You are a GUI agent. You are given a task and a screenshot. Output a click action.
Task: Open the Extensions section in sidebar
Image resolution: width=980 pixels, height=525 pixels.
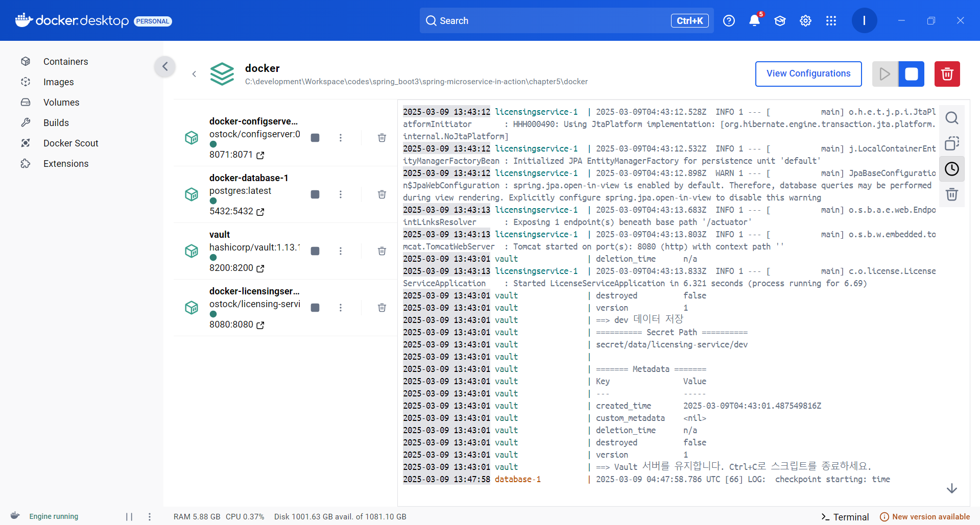tap(66, 163)
